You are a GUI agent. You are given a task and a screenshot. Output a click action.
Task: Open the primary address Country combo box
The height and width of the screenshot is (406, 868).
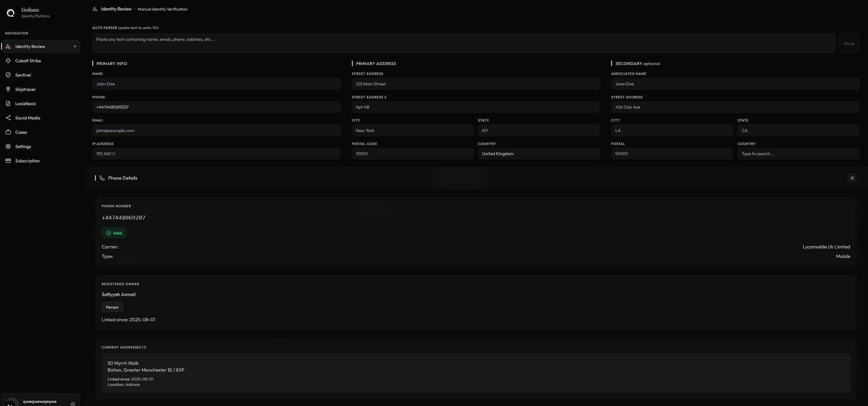tap(539, 154)
